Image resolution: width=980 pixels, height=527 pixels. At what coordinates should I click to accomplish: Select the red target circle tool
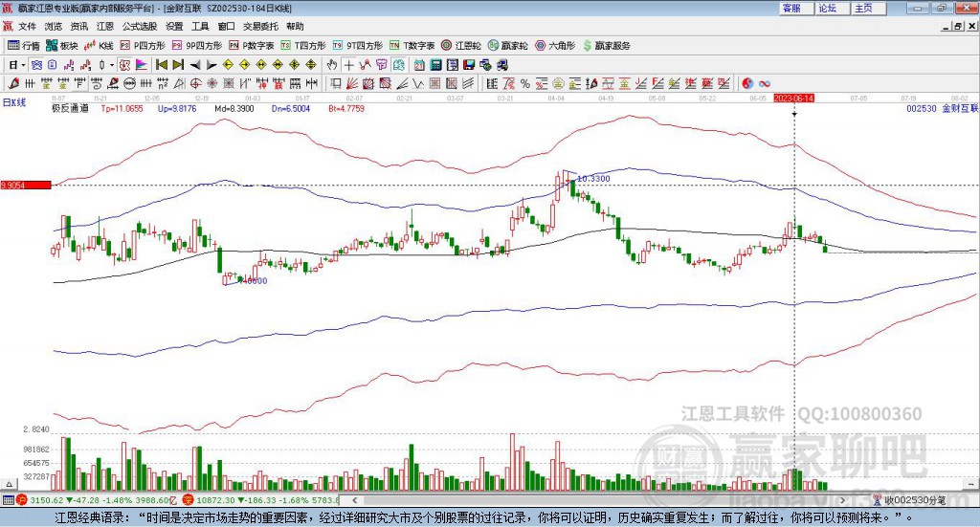pos(195,83)
